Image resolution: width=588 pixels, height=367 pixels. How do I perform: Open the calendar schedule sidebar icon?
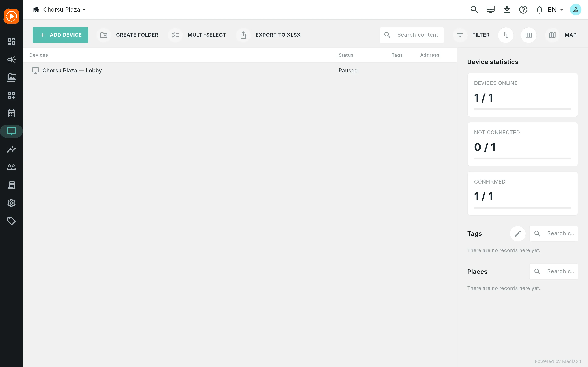(11, 113)
